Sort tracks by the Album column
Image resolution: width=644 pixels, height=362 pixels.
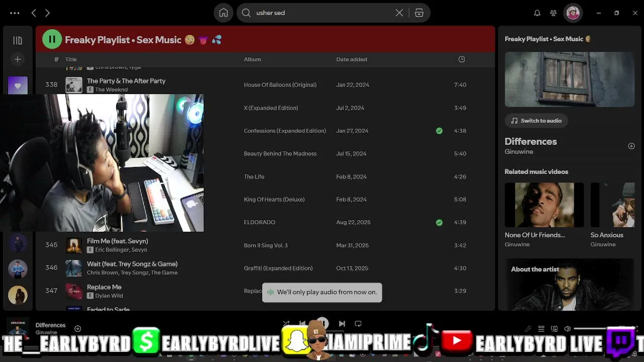(253, 59)
